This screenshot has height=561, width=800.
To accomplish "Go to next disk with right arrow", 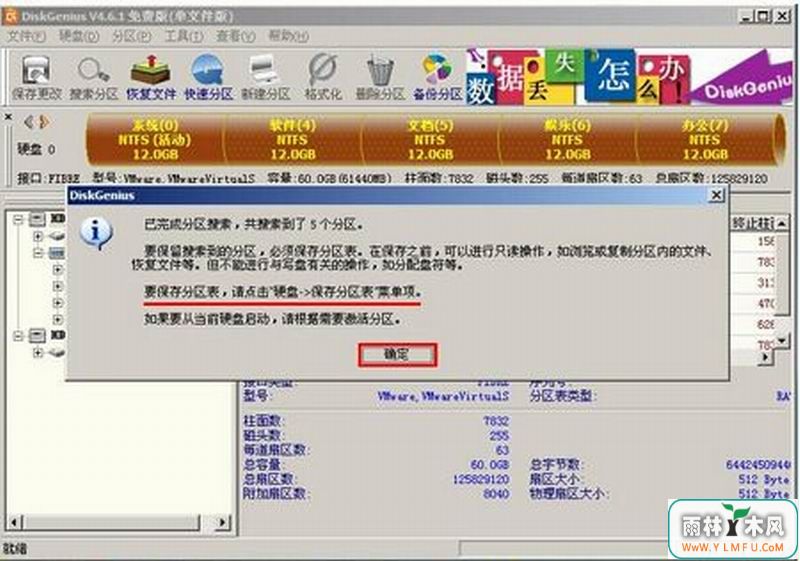I will (x=44, y=122).
